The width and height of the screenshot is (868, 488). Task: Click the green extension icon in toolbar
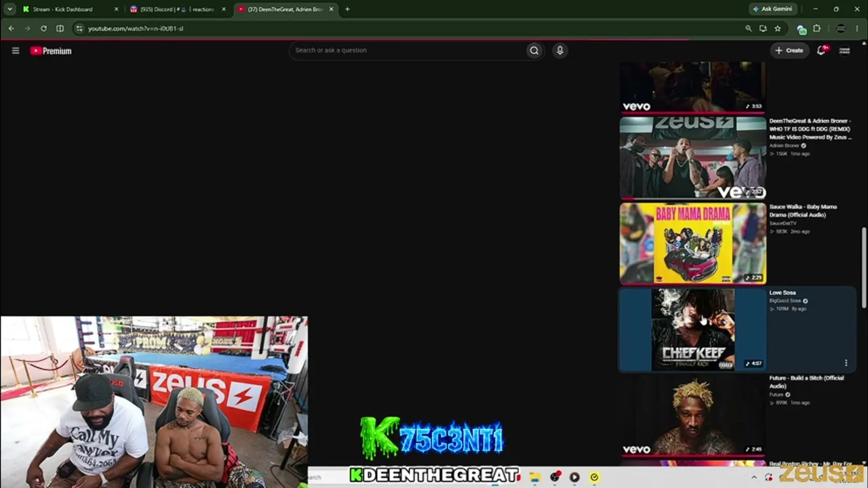point(801,28)
